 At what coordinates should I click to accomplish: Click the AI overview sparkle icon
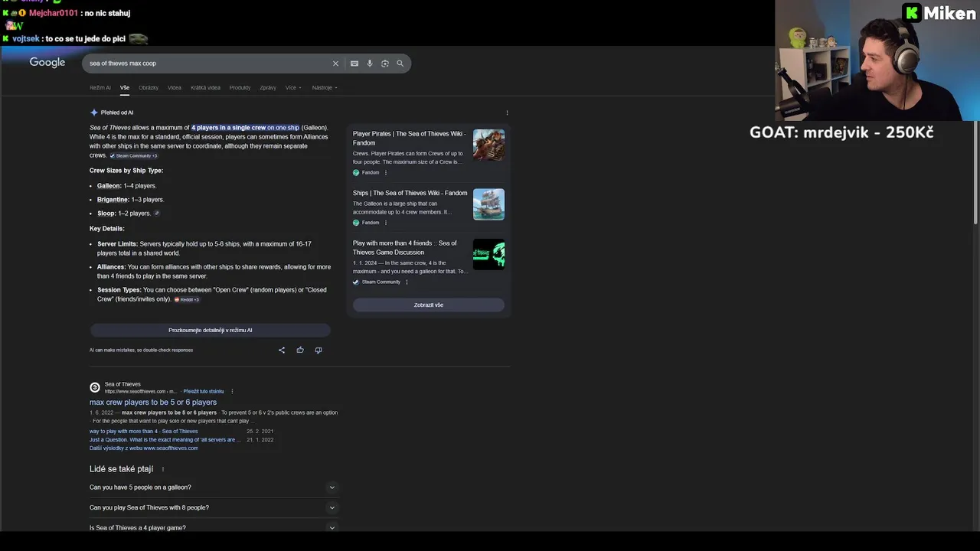tap(94, 112)
